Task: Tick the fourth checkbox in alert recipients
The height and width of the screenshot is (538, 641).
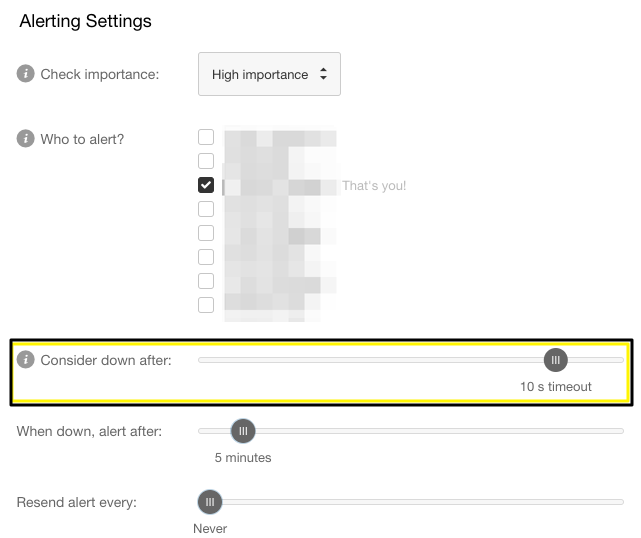Action: pos(206,209)
